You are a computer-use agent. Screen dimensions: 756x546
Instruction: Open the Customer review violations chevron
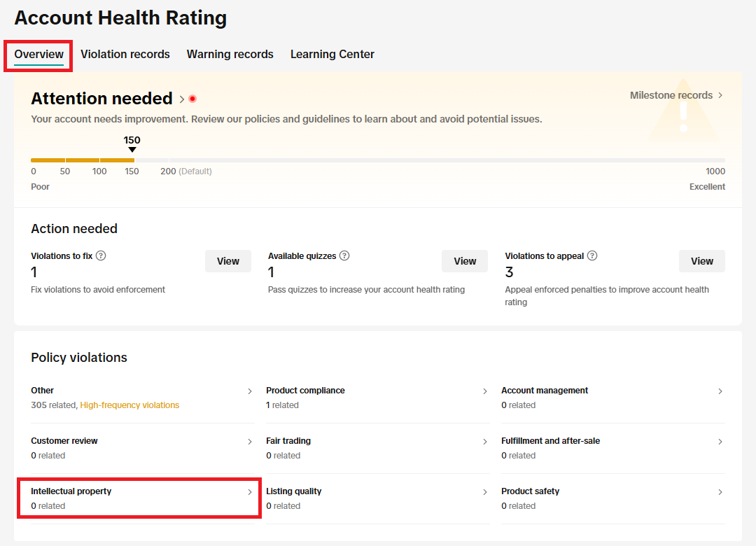(250, 442)
